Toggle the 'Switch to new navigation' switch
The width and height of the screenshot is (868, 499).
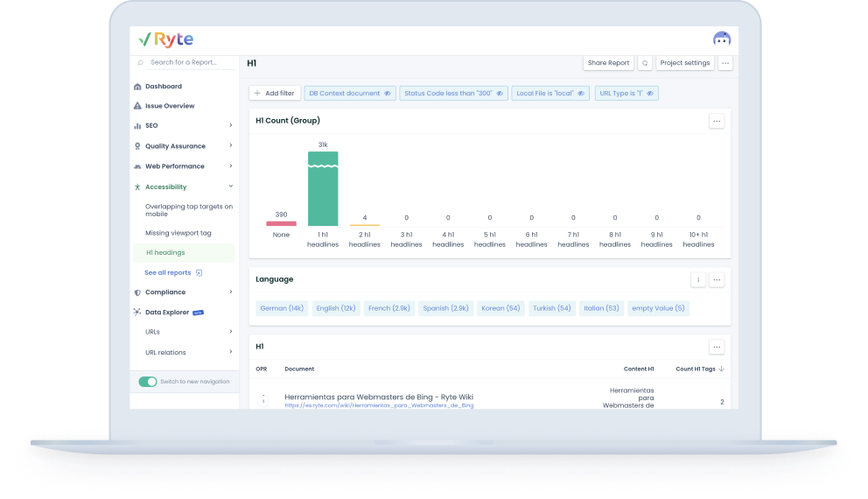point(148,382)
